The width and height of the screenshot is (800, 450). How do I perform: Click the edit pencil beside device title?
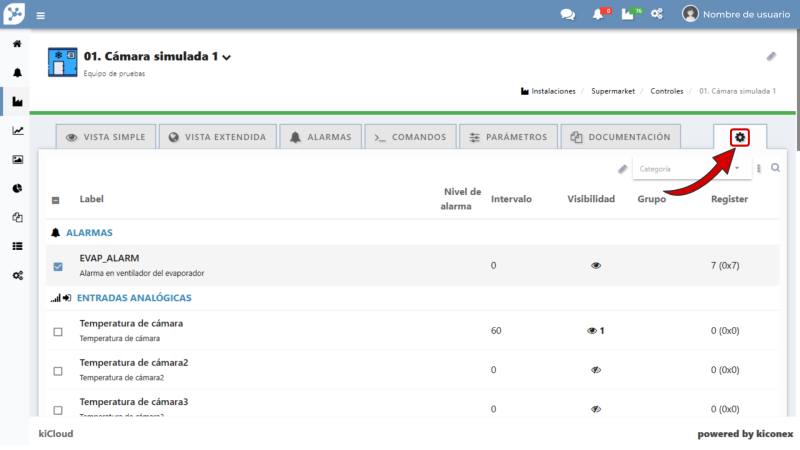(x=771, y=57)
